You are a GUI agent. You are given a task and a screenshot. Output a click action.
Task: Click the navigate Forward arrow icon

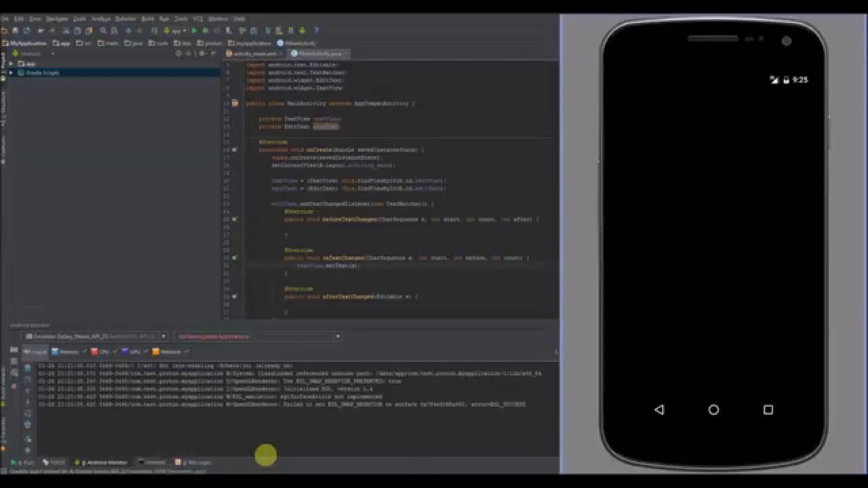(139, 30)
